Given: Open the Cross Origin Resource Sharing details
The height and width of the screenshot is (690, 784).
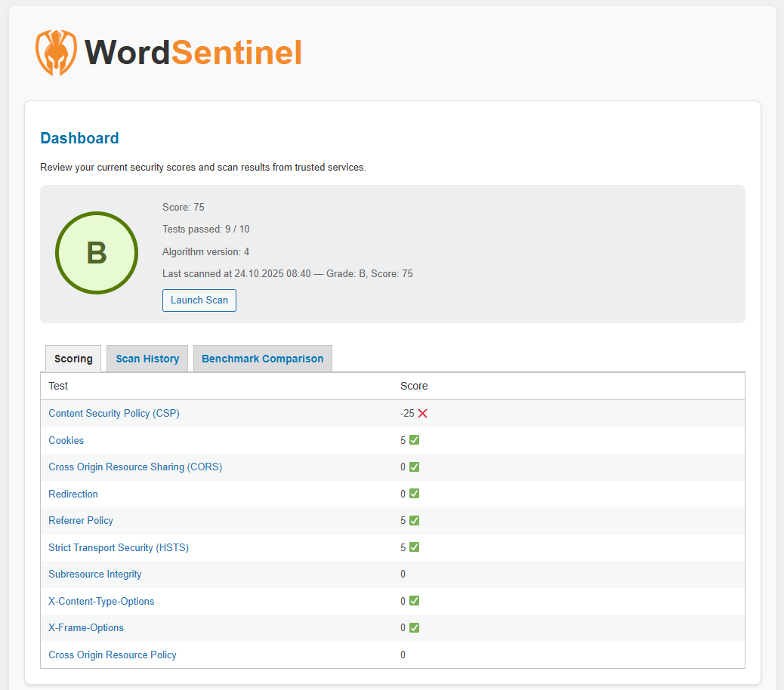Looking at the screenshot, I should 135,467.
